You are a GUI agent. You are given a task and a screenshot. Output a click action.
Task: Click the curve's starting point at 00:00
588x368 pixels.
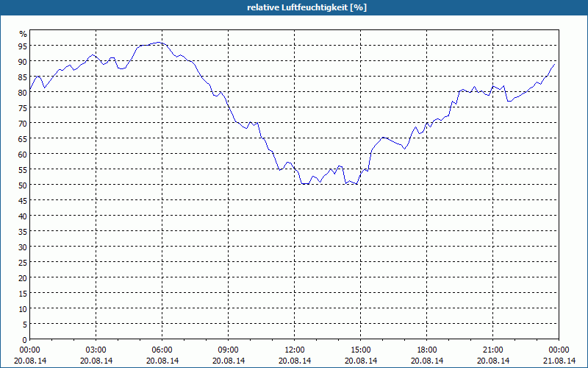tap(30, 89)
